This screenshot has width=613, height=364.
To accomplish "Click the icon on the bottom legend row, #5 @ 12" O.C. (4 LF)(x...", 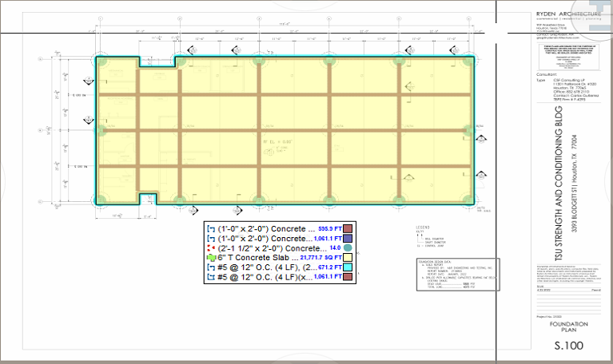I will (211, 277).
